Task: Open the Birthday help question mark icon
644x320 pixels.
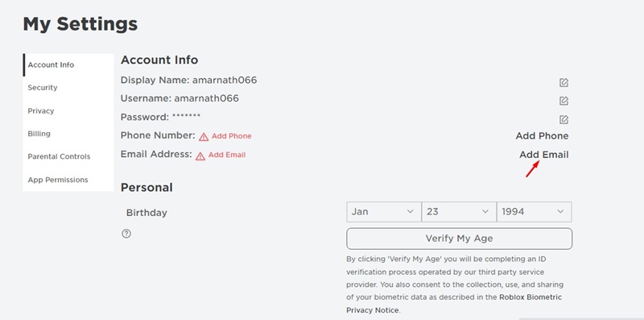Action: click(126, 234)
